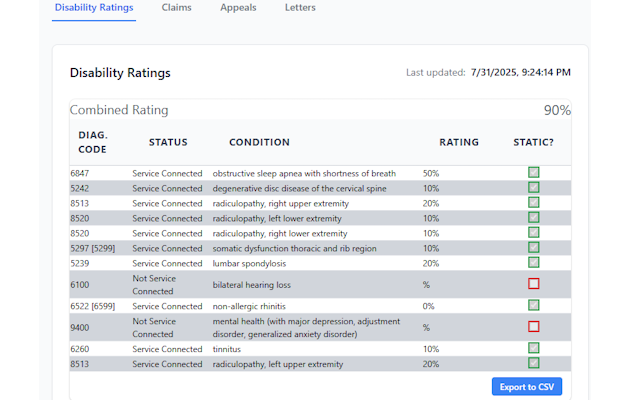Click condition 'radiculopathy, left lower extremity'
The image size is (640, 400).
point(277,219)
